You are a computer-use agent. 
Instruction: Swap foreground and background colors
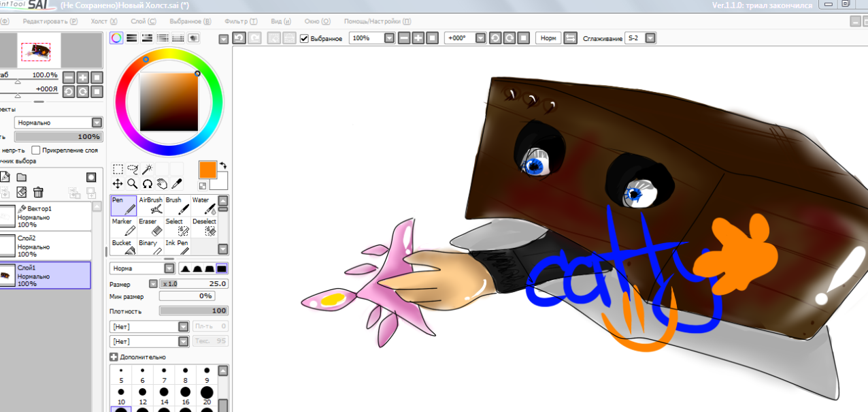click(222, 165)
